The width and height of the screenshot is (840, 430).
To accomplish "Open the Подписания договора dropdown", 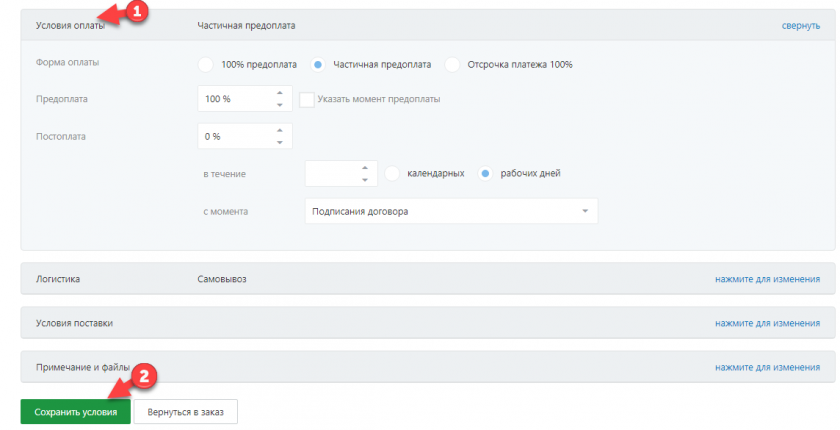I will pos(450,211).
